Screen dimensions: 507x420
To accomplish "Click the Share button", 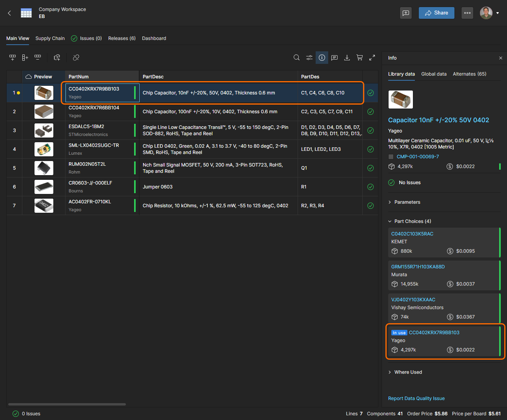I will coord(436,13).
